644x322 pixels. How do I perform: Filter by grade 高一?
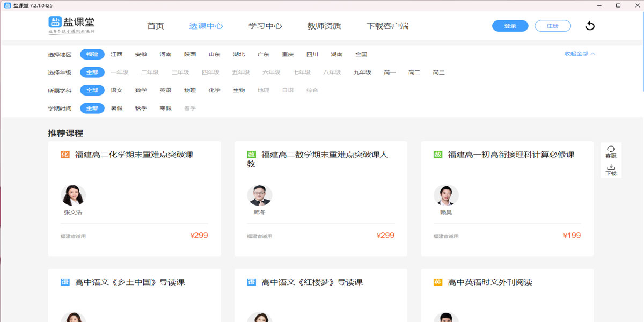390,72
